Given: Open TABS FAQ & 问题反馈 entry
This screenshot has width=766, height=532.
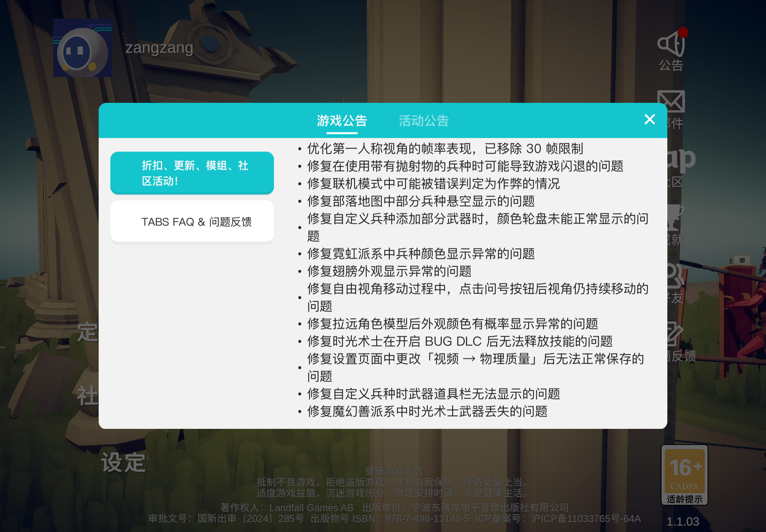Looking at the screenshot, I should (x=192, y=221).
